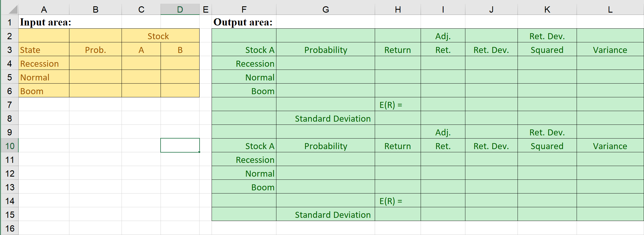The image size is (644, 235).
Task: Select the first 'E(R) =' cell
Action: (398, 104)
